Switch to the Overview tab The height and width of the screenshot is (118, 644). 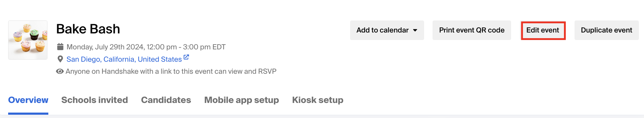(28, 100)
